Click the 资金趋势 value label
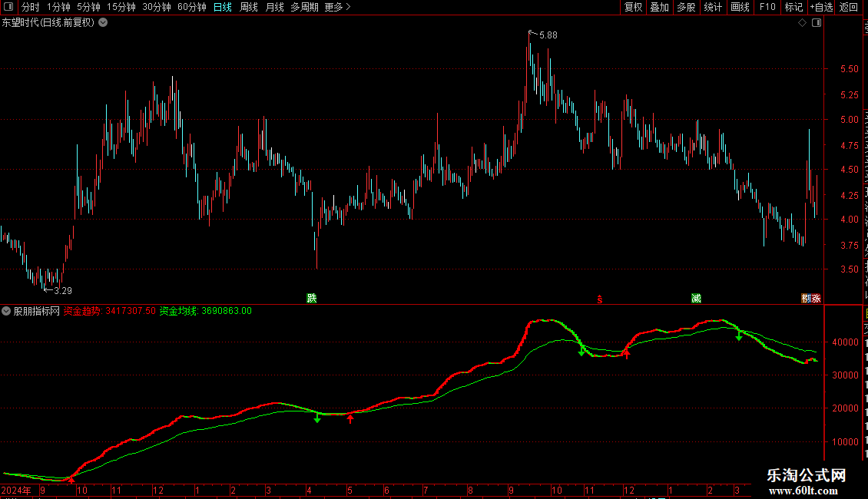The image size is (868, 499). [x=110, y=311]
